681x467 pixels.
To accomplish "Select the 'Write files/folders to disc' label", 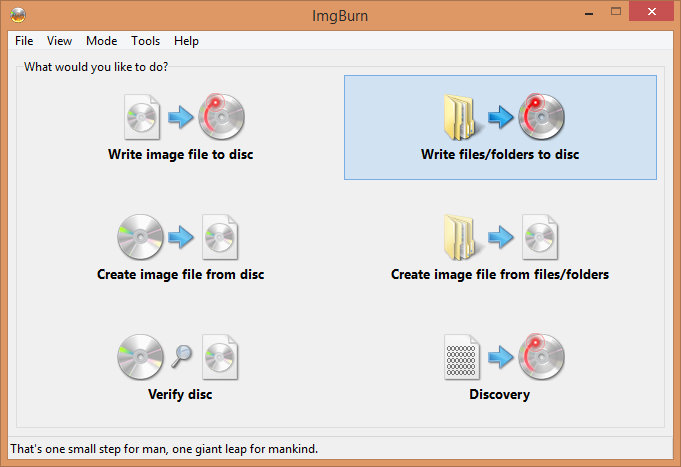I will coord(500,155).
